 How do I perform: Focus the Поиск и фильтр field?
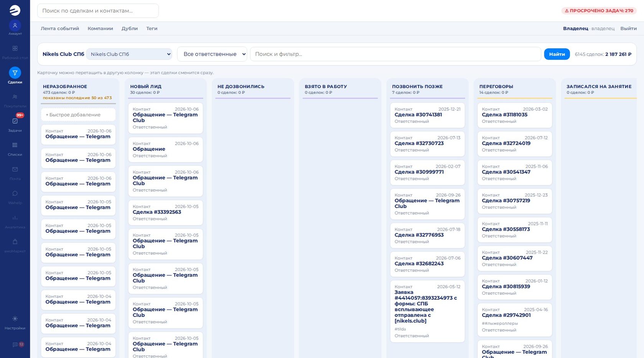click(x=395, y=54)
